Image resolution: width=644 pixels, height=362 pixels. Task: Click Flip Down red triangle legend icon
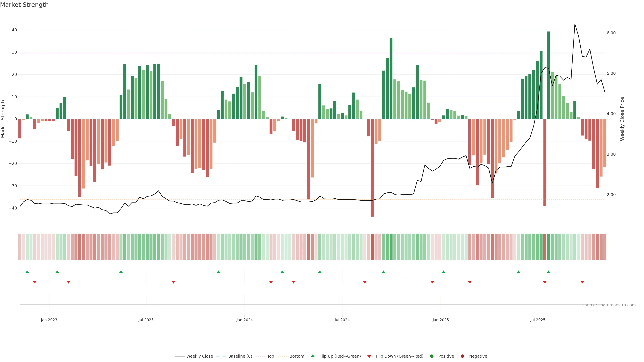(369, 356)
